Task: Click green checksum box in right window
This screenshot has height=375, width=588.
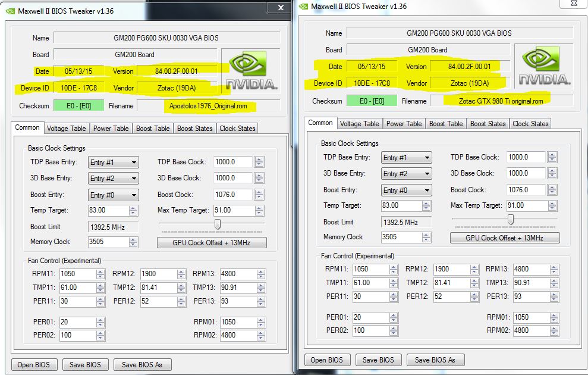Action: (x=372, y=101)
